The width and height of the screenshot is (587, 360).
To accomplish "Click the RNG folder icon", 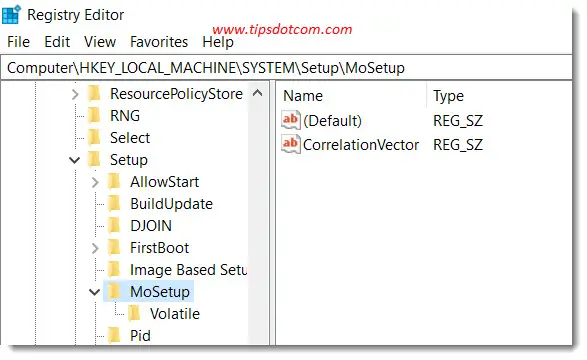I will pos(94,116).
